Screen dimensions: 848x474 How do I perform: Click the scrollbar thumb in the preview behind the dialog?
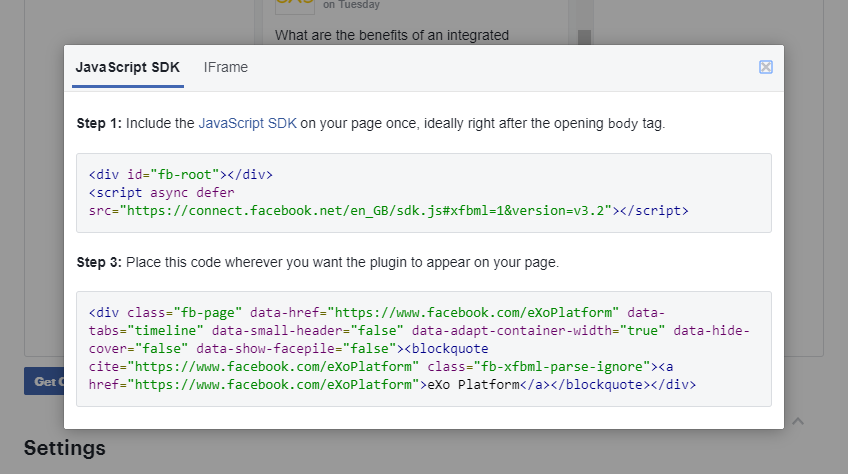pyautogui.click(x=584, y=37)
